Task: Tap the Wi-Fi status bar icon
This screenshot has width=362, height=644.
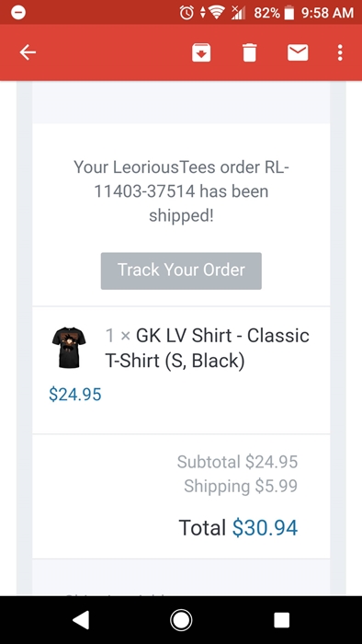Action: [215, 13]
